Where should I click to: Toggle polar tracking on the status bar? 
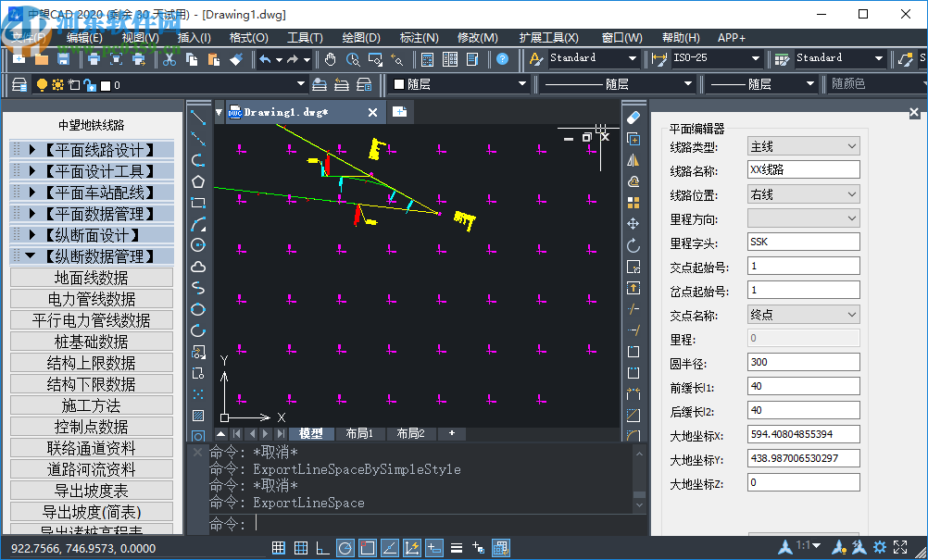click(344, 547)
